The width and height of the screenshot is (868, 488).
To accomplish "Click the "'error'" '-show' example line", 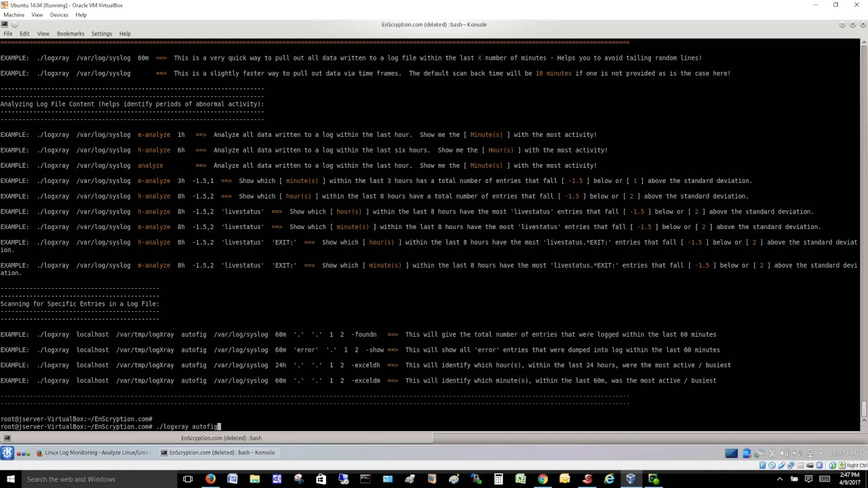I will pyautogui.click(x=360, y=350).
